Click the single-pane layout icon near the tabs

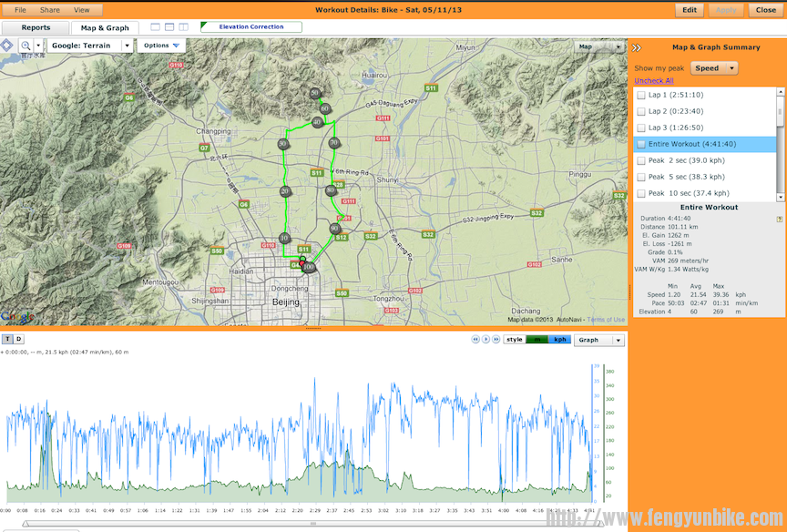(154, 28)
